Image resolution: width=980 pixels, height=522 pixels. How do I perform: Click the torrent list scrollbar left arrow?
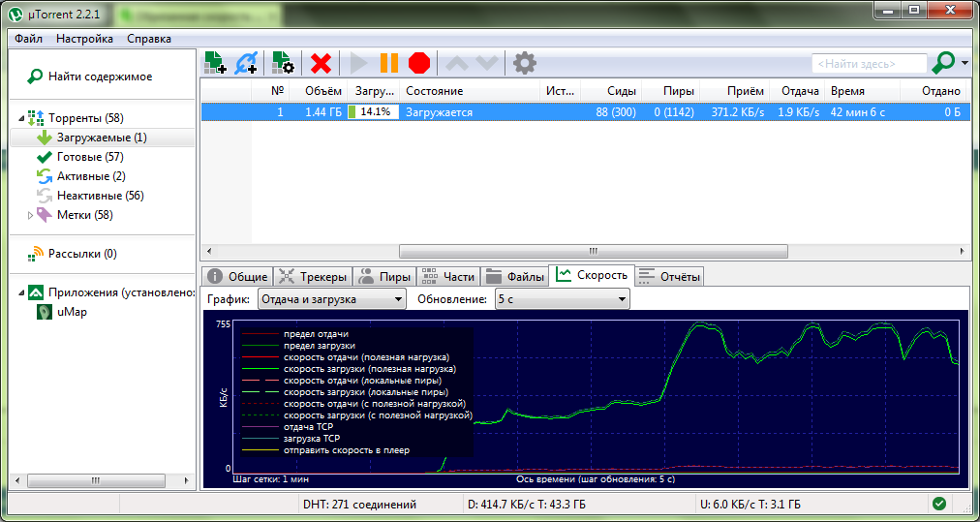(x=208, y=251)
